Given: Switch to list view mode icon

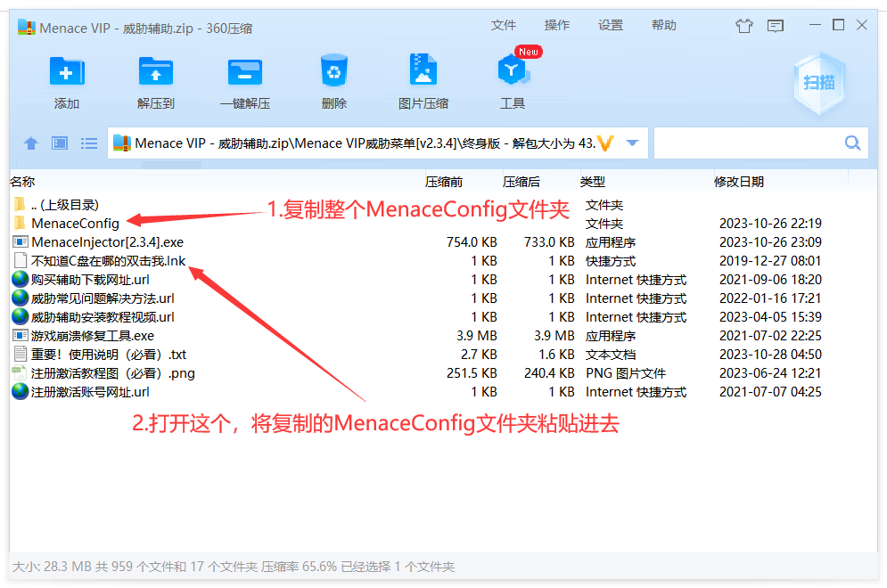Looking at the screenshot, I should coord(89,143).
